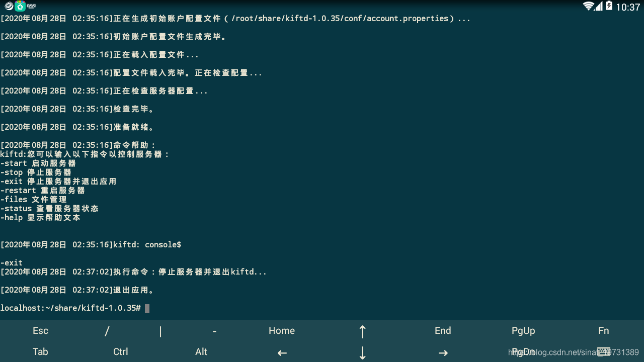The height and width of the screenshot is (362, 644).
Task: Tap the '-files 文件管理' help line
Action: [x=34, y=200]
